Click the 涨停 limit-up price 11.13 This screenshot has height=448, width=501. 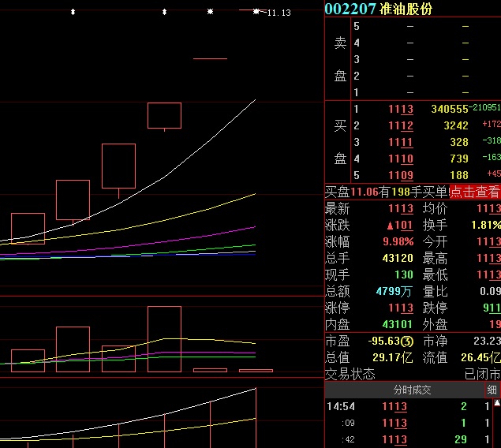400,308
